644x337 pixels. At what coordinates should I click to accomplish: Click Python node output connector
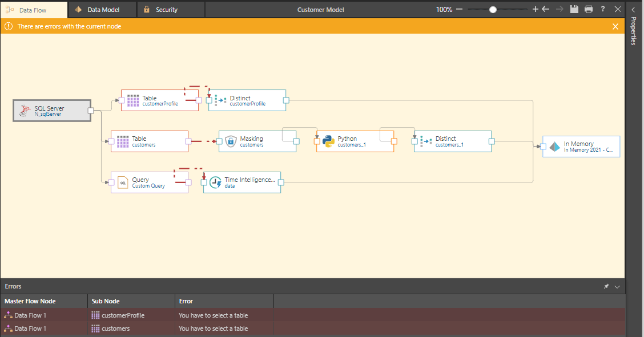[x=394, y=141]
